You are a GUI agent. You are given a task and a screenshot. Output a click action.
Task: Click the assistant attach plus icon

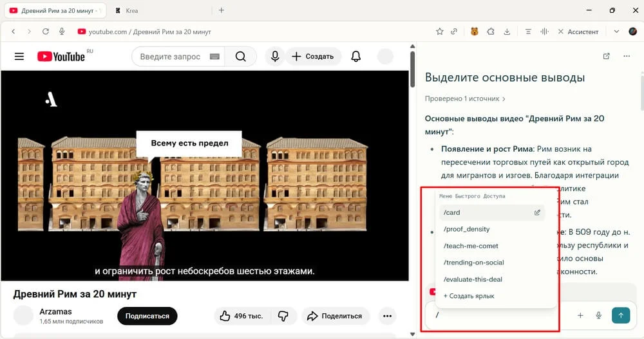click(580, 315)
